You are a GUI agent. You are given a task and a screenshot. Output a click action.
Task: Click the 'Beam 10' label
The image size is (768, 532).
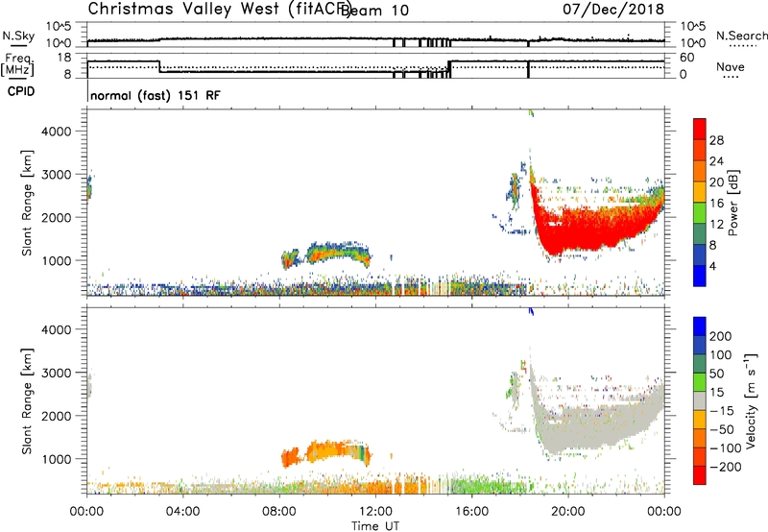pos(374,11)
